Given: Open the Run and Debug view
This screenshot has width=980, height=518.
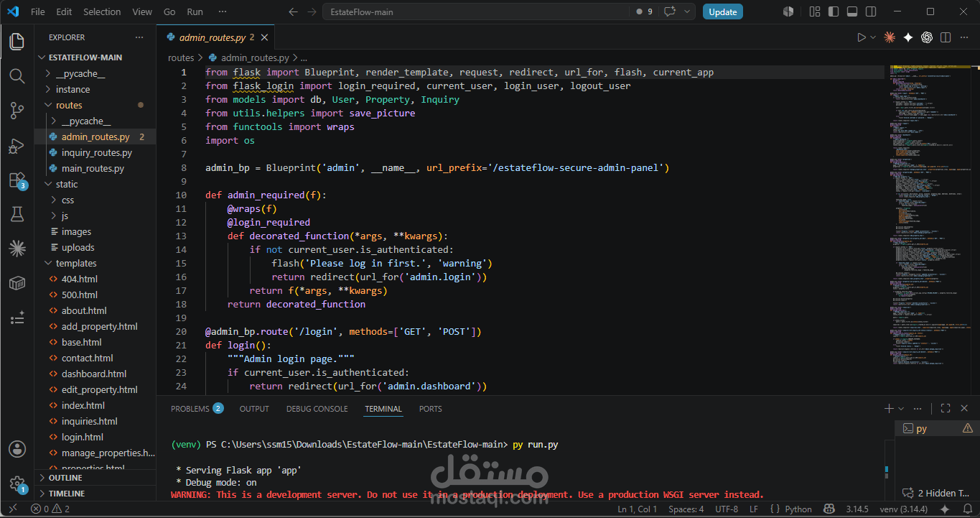Looking at the screenshot, I should pos(17,145).
